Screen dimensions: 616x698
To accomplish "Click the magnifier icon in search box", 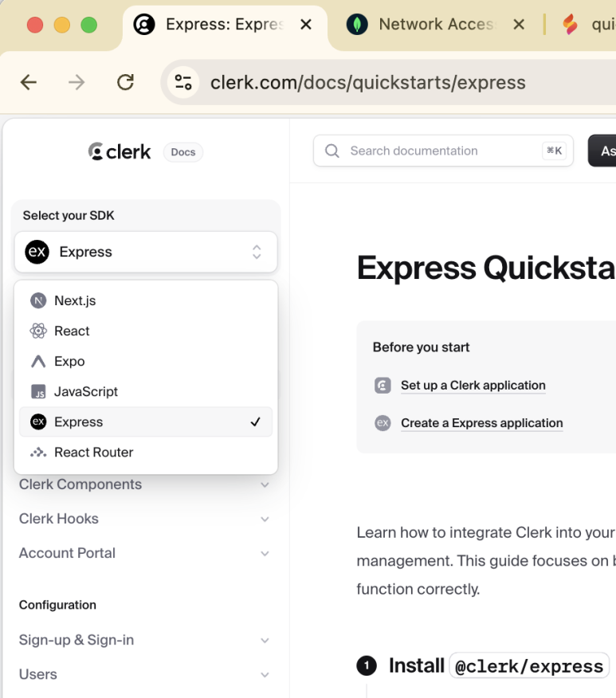I will [x=332, y=151].
